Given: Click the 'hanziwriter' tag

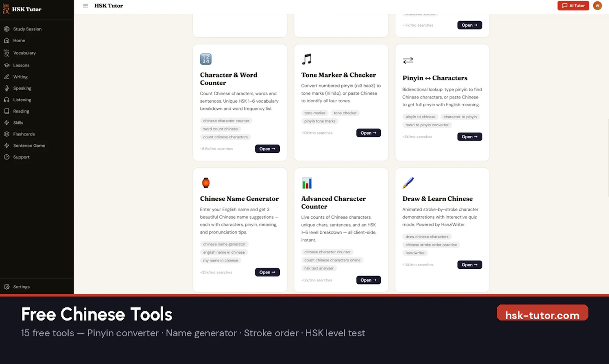Looking at the screenshot, I should coord(415,253).
